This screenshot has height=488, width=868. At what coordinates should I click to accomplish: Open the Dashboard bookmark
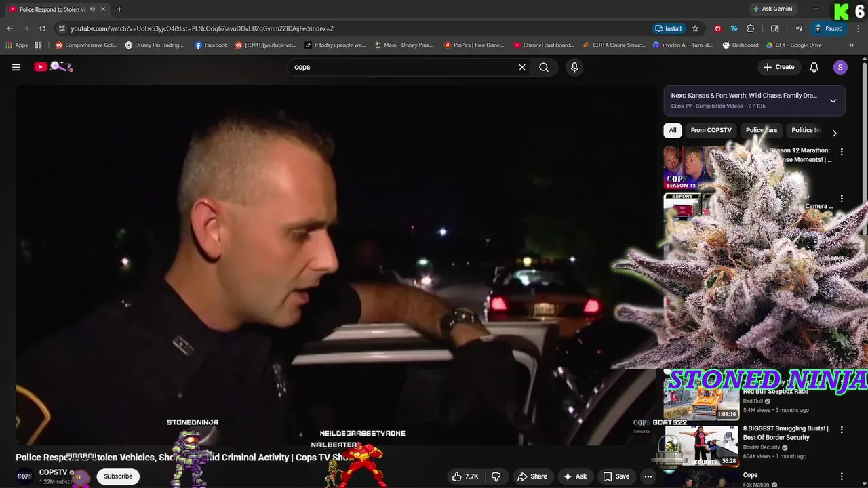point(741,45)
